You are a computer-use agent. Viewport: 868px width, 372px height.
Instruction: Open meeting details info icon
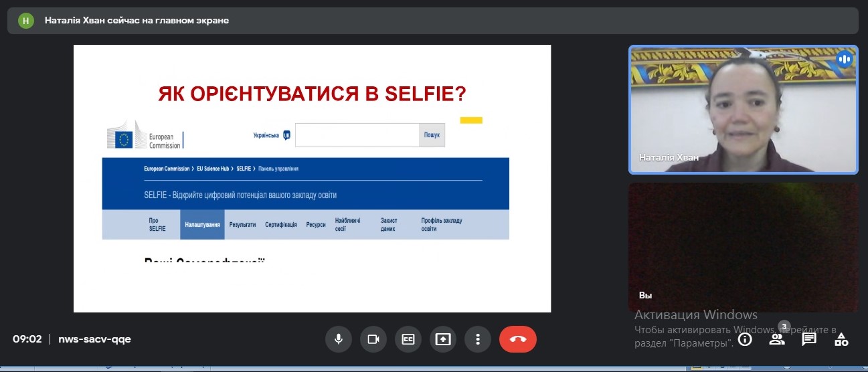pos(745,339)
